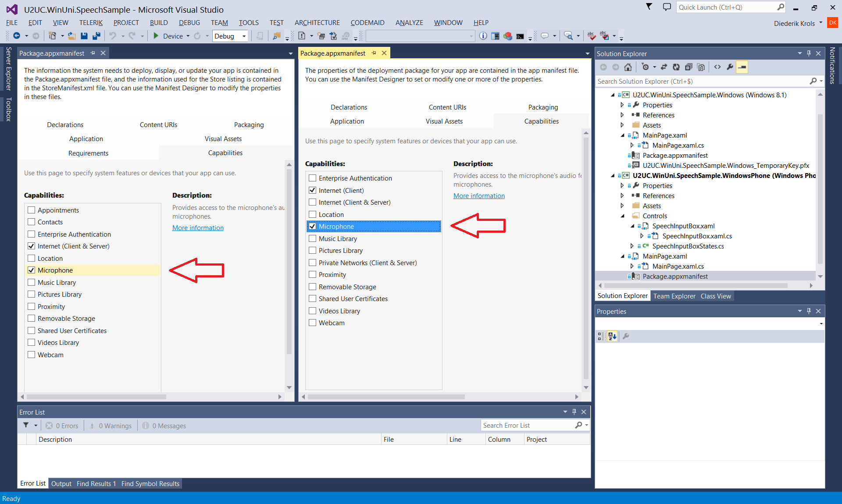Click the Quick Launch search icon
Viewport: 842px width, 504px height.
(x=782, y=7)
